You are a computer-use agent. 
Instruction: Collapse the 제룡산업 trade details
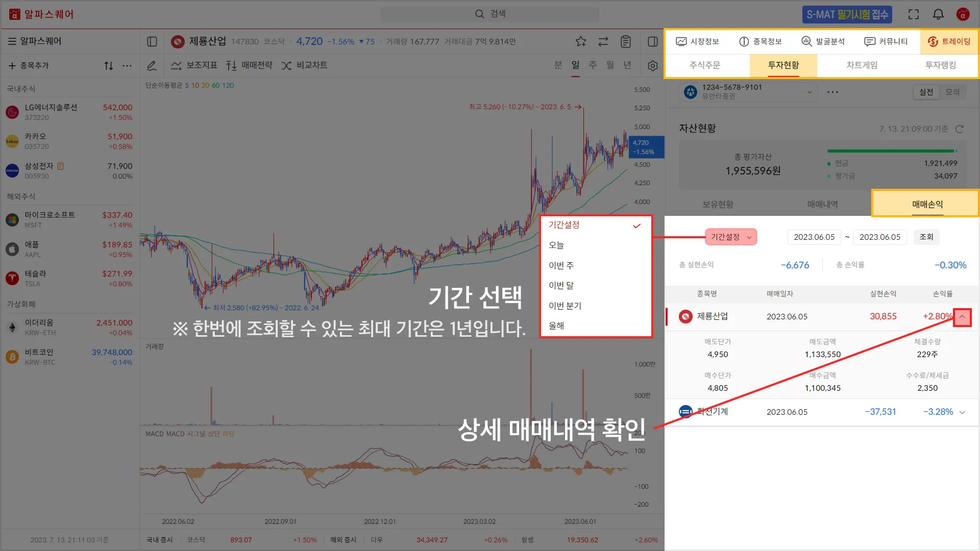click(x=962, y=317)
